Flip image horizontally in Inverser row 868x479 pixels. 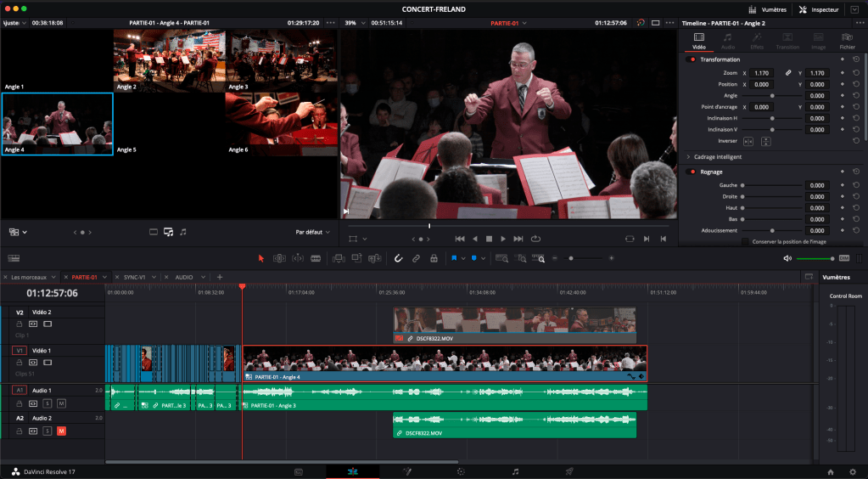pos(748,141)
